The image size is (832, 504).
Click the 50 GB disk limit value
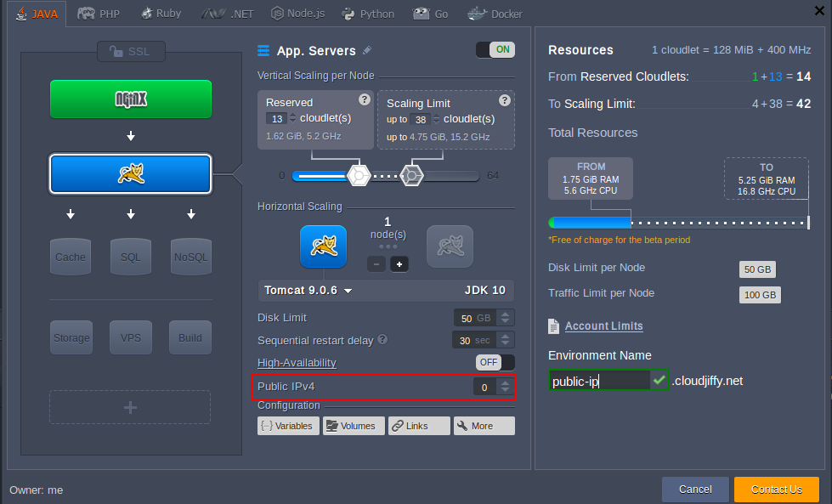[757, 269]
